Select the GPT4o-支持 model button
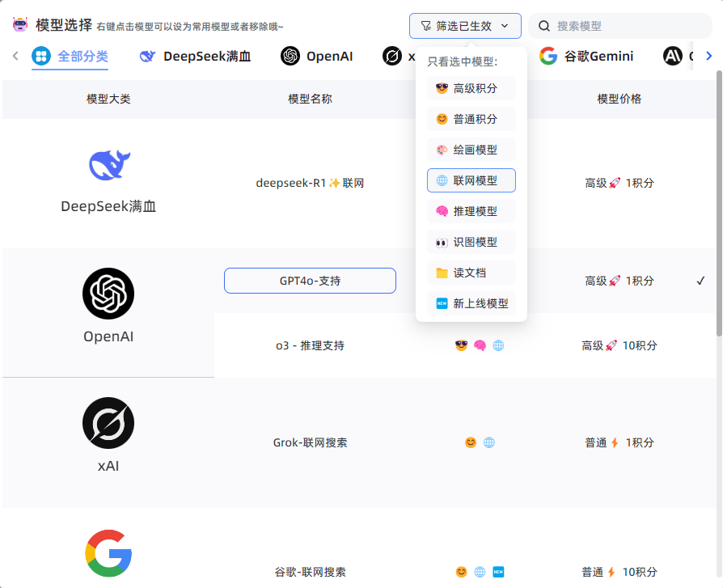The height and width of the screenshot is (588, 723). [x=310, y=281]
